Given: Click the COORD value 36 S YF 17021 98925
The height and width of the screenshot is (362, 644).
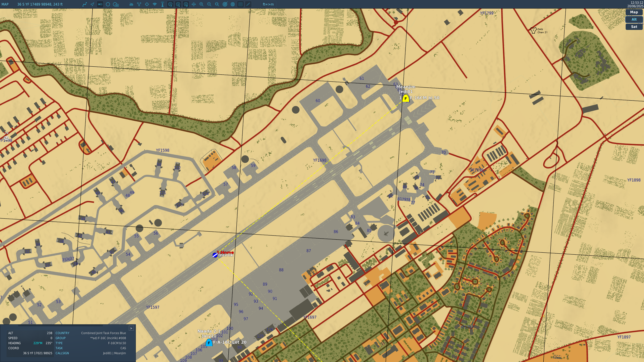Looking at the screenshot, I should point(38,353).
